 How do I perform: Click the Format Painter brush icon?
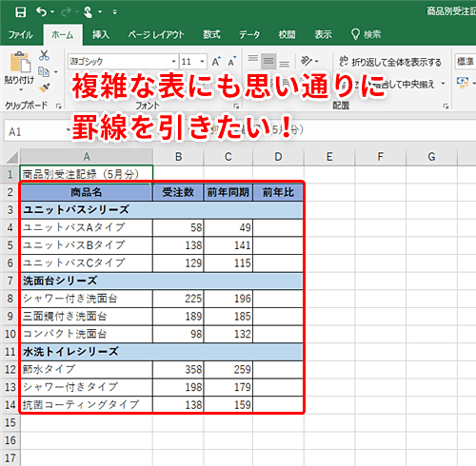click(44, 87)
